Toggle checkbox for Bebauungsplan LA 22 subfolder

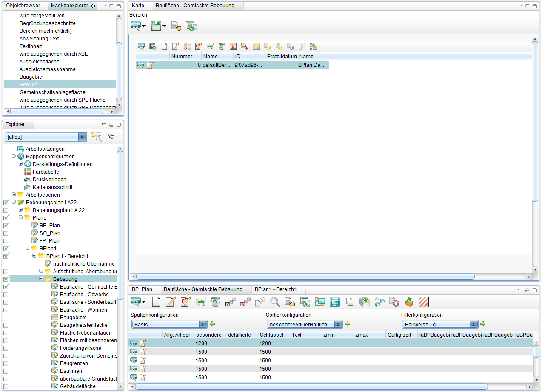pos(6,210)
